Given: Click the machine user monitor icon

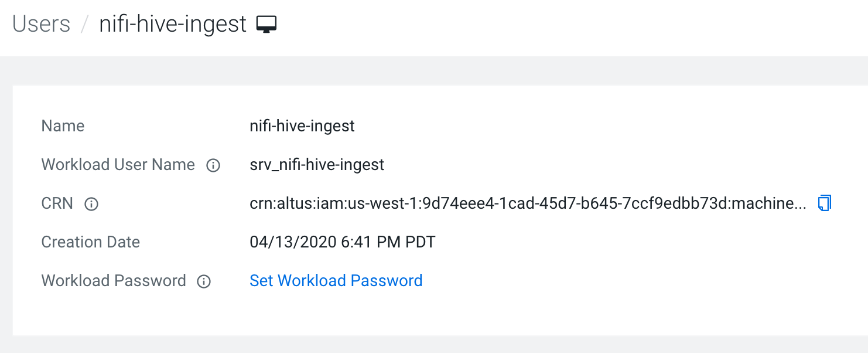Looking at the screenshot, I should [x=266, y=25].
